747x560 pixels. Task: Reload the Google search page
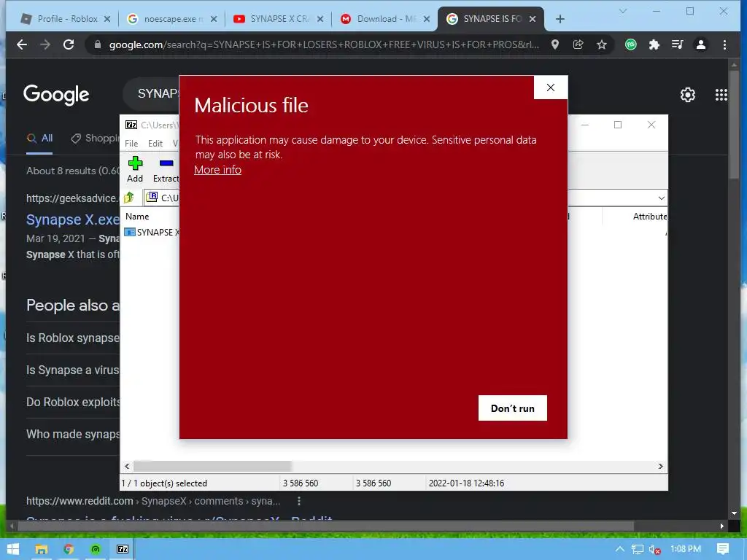coord(69,44)
